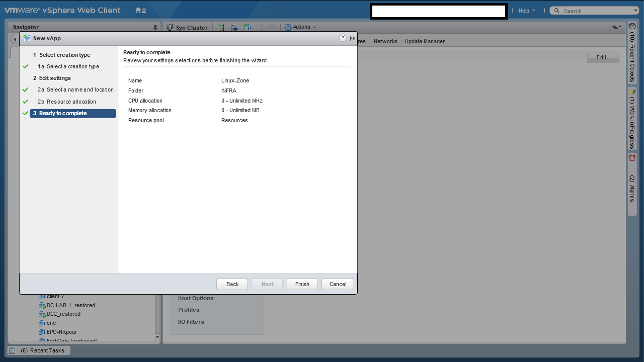644x362 pixels.
Task: Click the Add Host toolbar icon
Action: click(x=221, y=28)
